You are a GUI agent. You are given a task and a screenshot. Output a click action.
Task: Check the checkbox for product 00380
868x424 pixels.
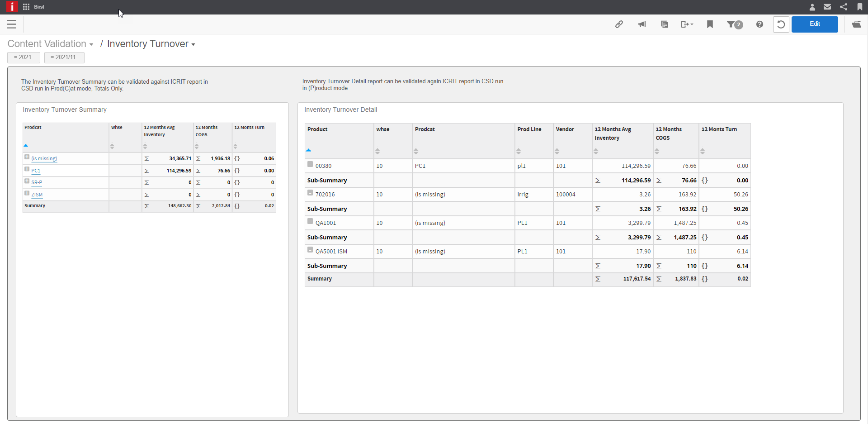(310, 164)
